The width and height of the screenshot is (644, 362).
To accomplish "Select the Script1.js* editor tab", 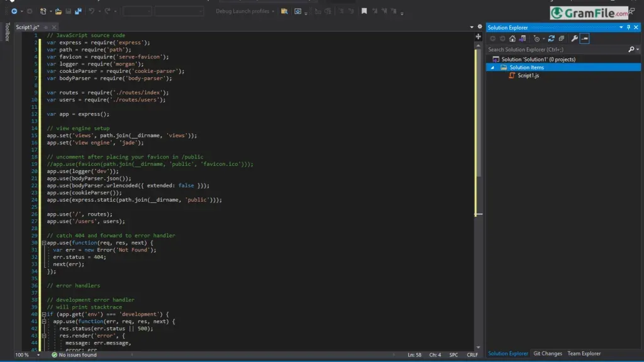I will tap(28, 28).
